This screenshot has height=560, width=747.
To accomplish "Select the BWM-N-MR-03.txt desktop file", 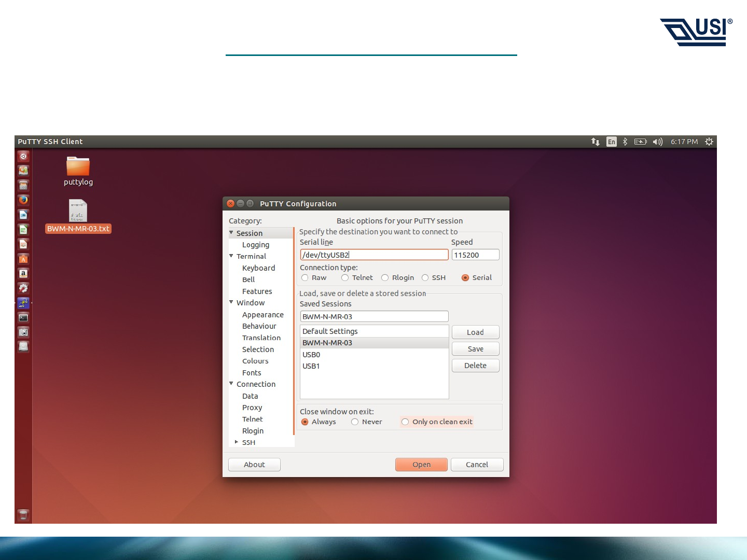I will (78, 216).
